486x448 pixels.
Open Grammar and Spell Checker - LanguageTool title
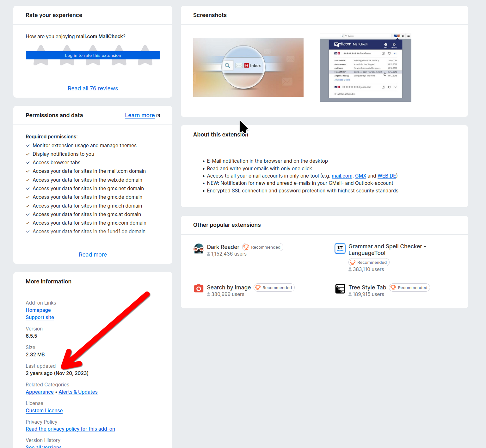tap(387, 250)
